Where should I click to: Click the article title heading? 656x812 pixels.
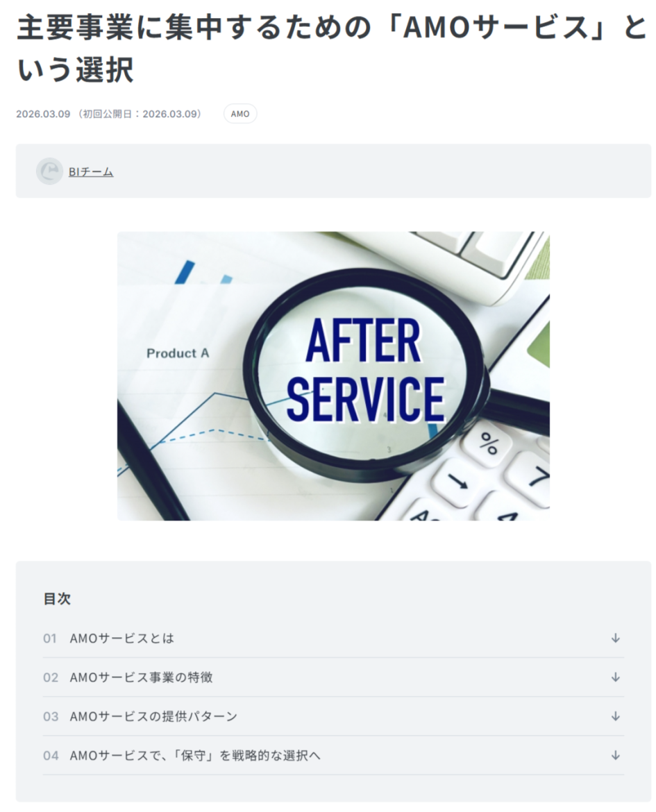[332, 48]
